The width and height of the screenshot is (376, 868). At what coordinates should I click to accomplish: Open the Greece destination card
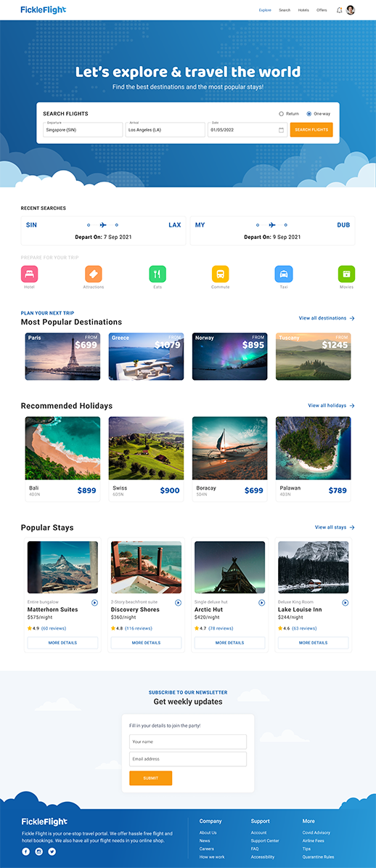pyautogui.click(x=146, y=357)
